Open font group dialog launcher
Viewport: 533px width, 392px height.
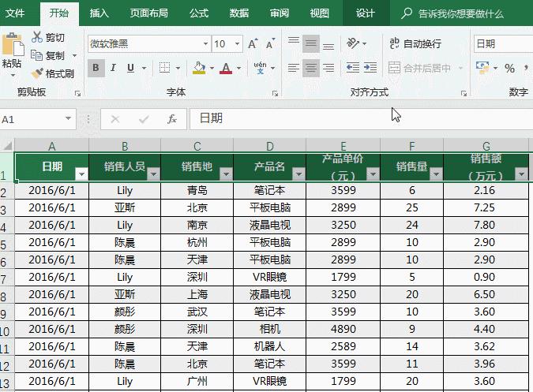[275, 93]
